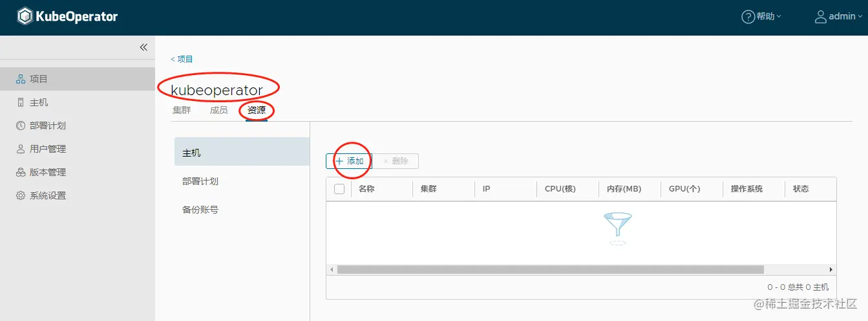Switch to the 集群 tab

(182, 110)
